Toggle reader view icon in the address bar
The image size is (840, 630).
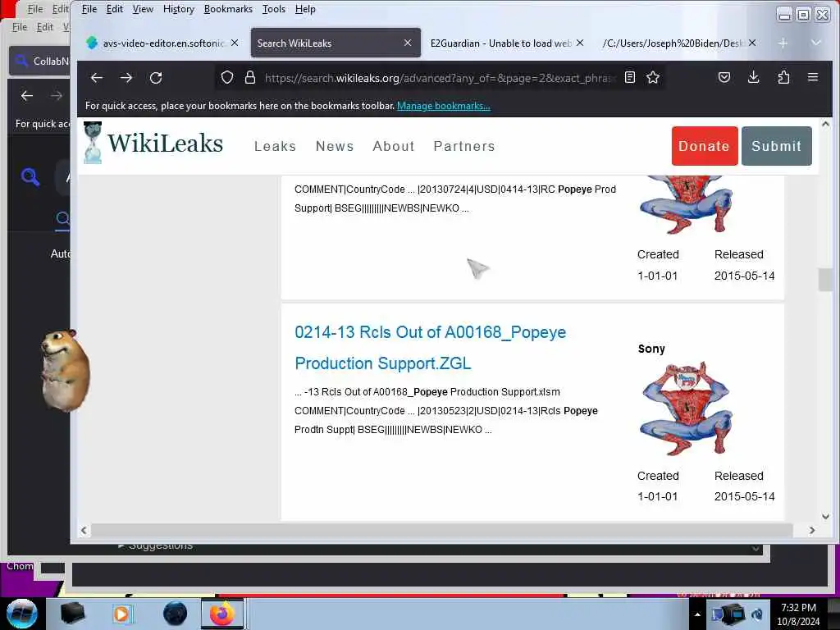(630, 77)
